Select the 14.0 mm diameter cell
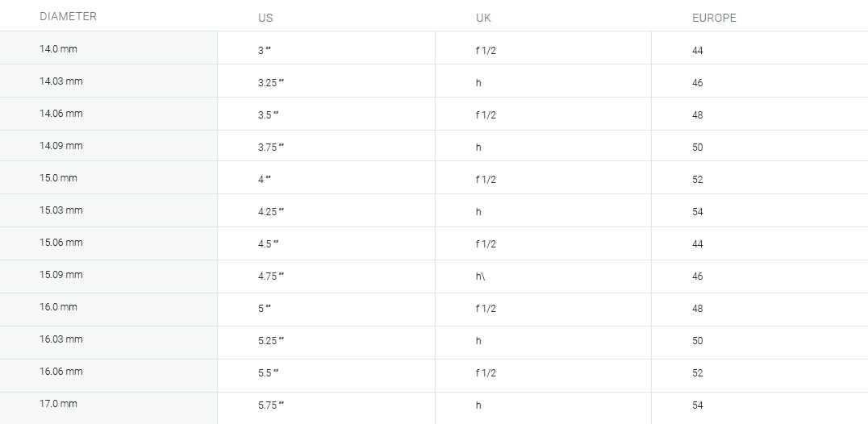The width and height of the screenshot is (868, 424). click(x=108, y=48)
